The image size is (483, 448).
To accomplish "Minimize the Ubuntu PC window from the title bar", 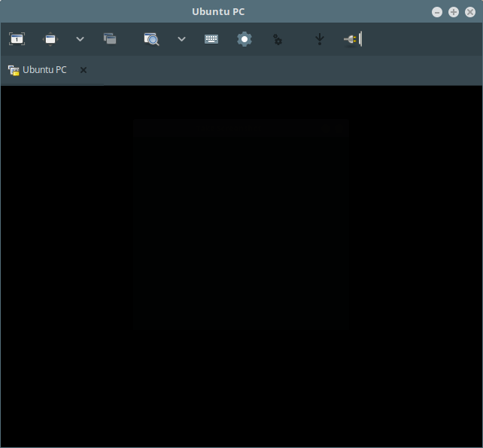I will point(437,12).
